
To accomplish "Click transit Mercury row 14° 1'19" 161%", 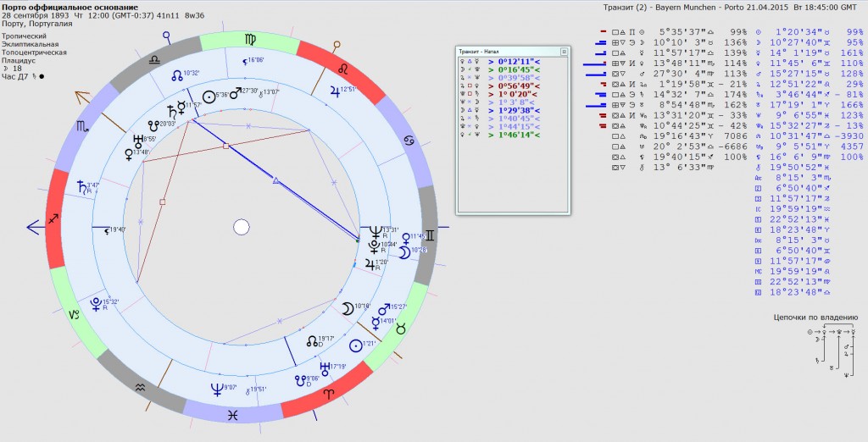I will tap(810, 52).
